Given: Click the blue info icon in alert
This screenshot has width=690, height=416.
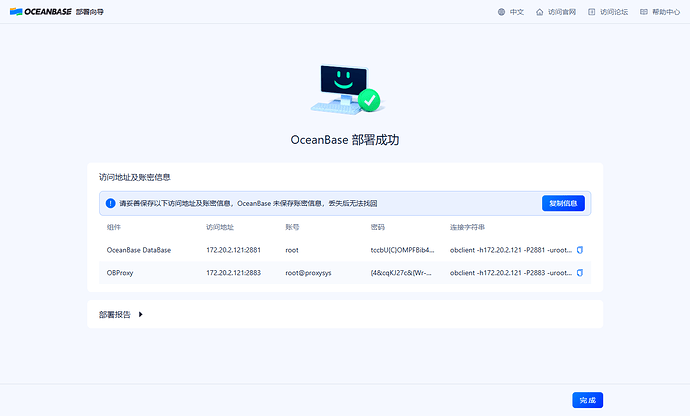Looking at the screenshot, I should click(x=110, y=203).
